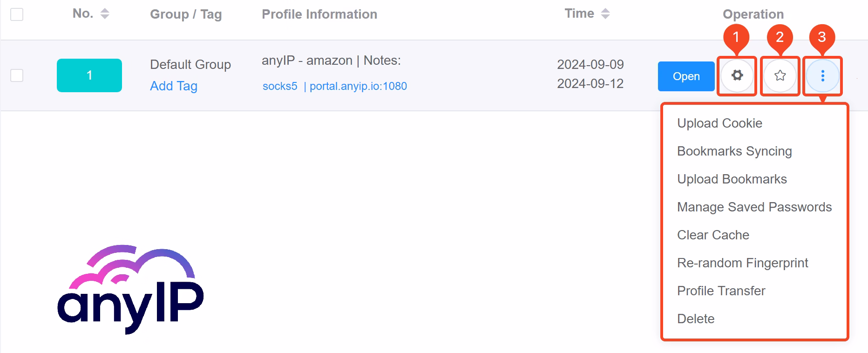This screenshot has width=868, height=353.
Task: Toggle the select-all header checkbox
Action: [x=17, y=14]
